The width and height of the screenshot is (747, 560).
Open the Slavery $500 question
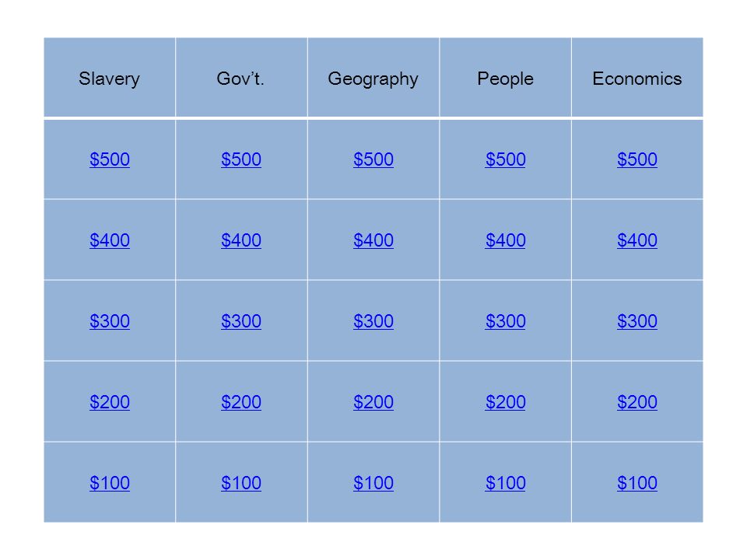(110, 159)
